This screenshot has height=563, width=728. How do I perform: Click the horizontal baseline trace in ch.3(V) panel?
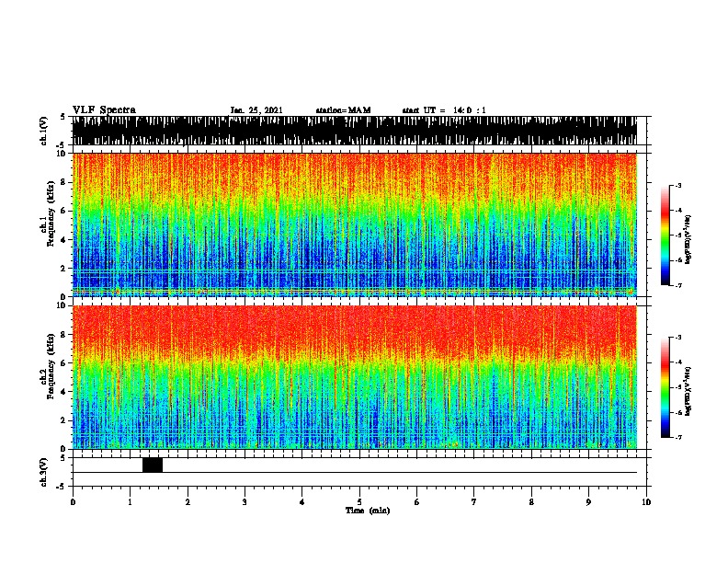click(355, 473)
